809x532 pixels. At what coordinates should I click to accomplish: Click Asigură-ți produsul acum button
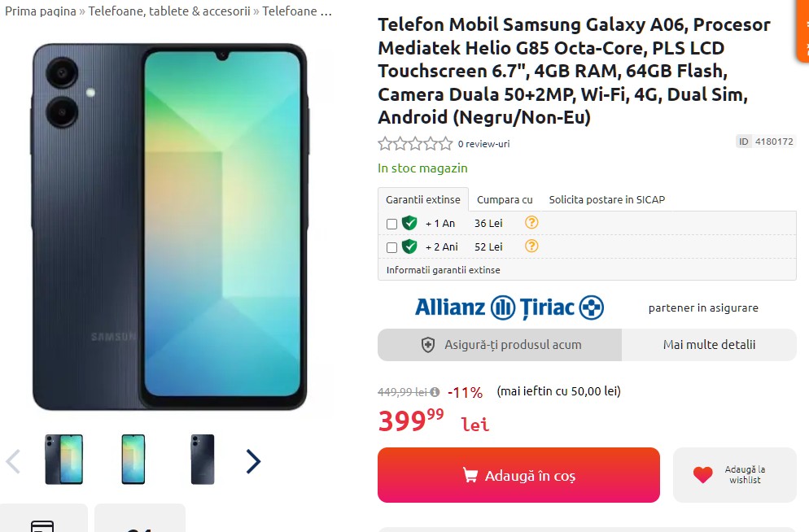click(x=500, y=345)
